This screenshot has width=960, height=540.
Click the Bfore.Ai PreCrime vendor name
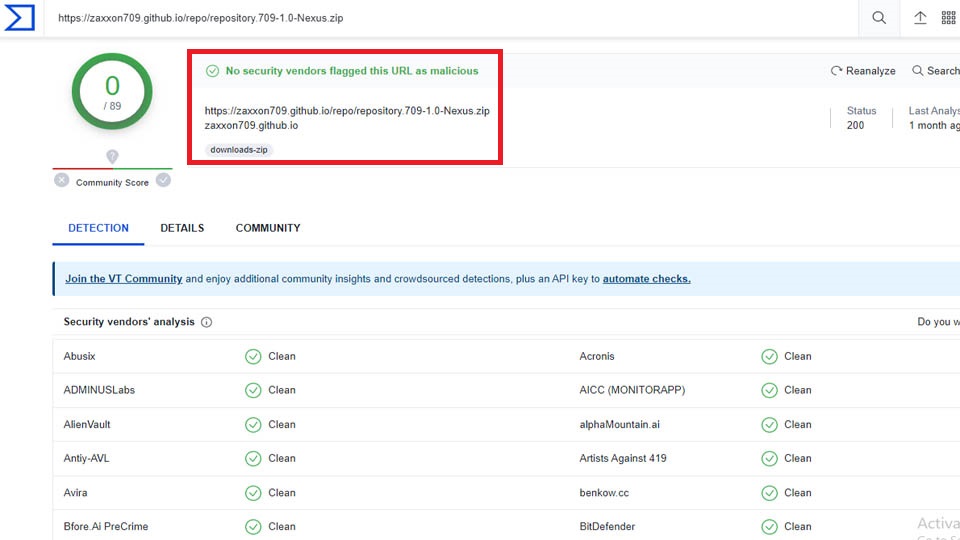point(106,526)
